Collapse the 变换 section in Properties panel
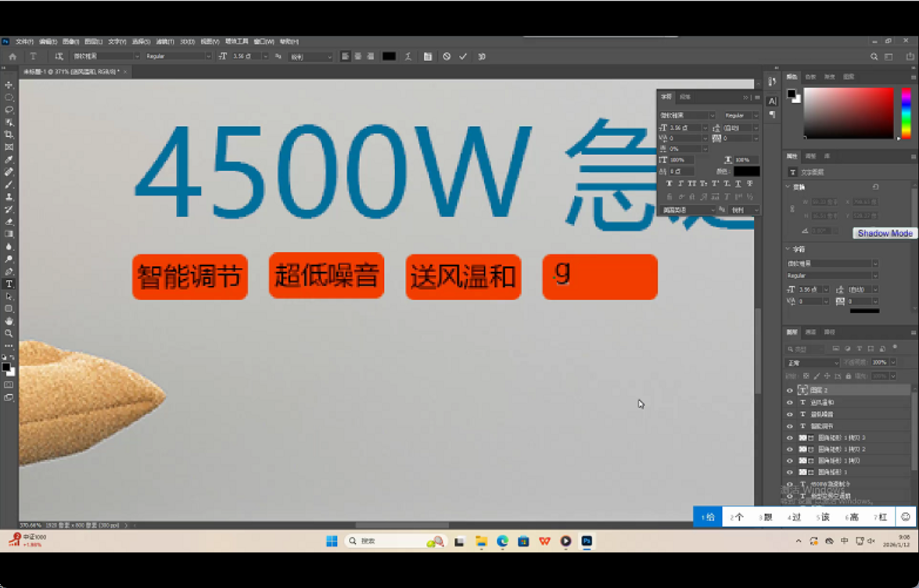Image resolution: width=919 pixels, height=588 pixels. point(788,187)
